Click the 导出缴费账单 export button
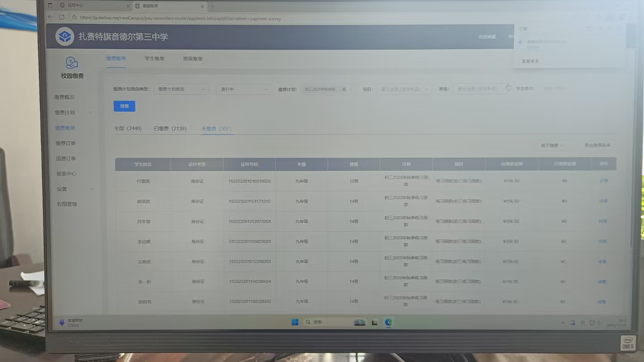 [597, 145]
